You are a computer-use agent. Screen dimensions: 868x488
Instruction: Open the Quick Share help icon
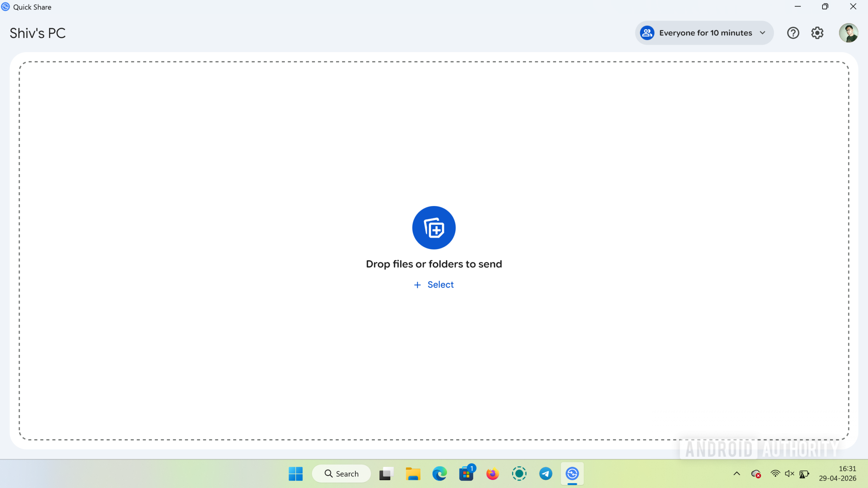793,33
